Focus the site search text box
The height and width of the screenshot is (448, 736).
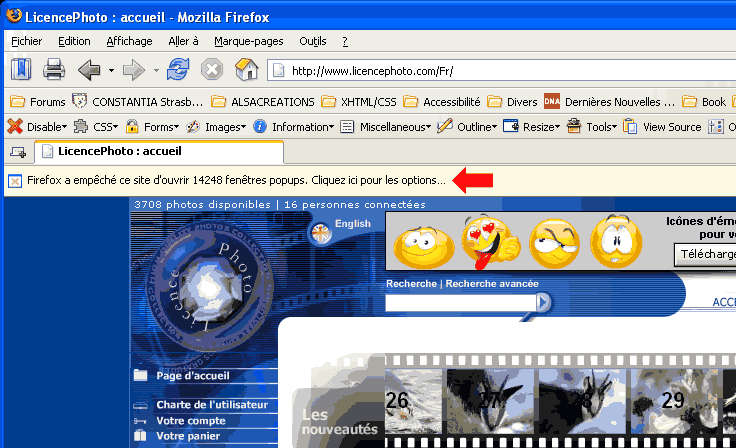coord(460,303)
